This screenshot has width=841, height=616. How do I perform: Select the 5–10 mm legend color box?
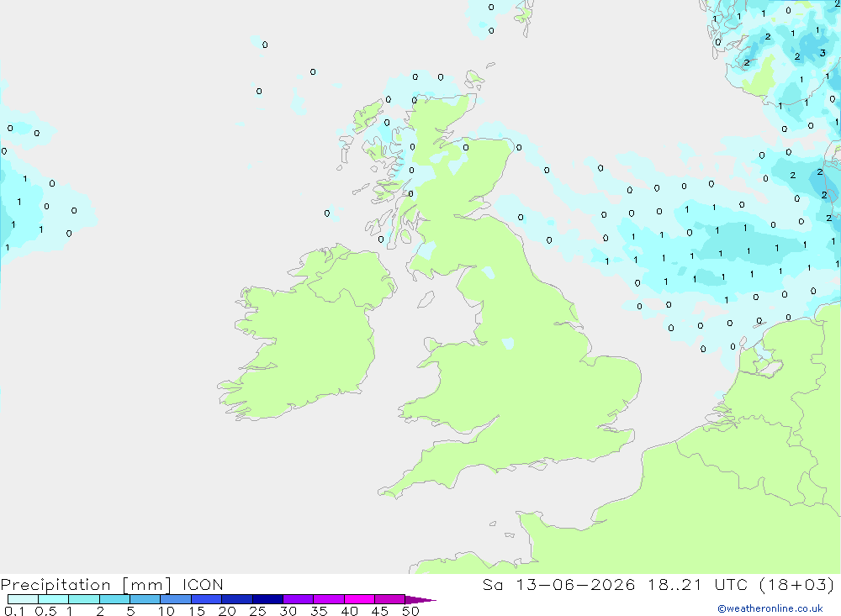point(145,599)
